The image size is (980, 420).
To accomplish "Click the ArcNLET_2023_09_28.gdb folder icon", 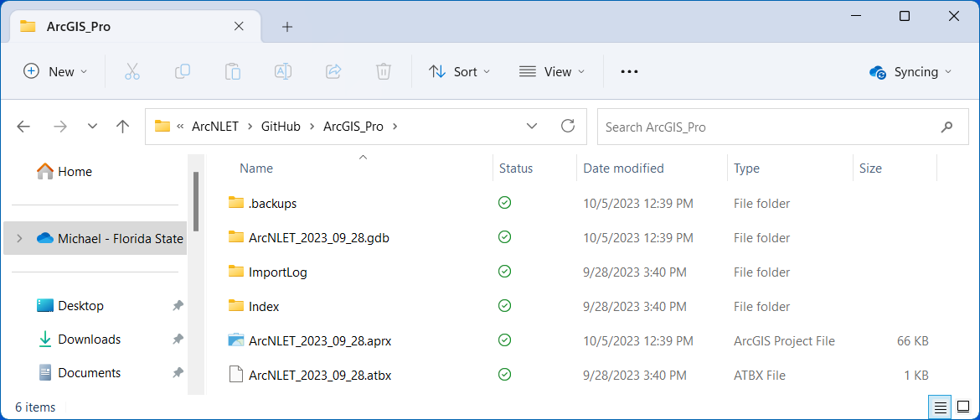I will pos(235,237).
